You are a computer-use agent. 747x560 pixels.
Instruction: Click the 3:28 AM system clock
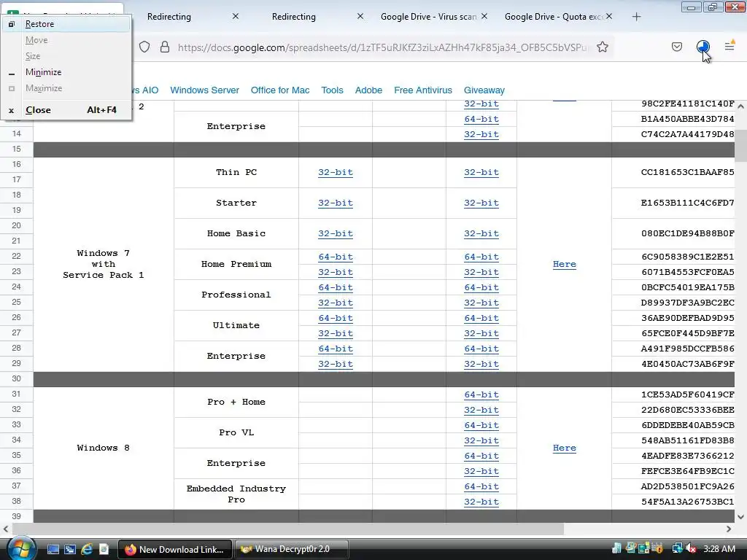(x=719, y=549)
